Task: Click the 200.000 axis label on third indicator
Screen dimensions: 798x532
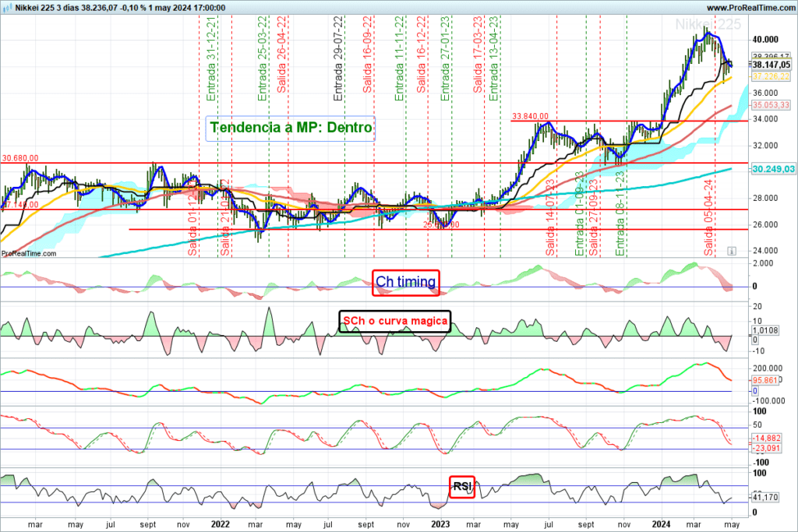Action: (768, 368)
